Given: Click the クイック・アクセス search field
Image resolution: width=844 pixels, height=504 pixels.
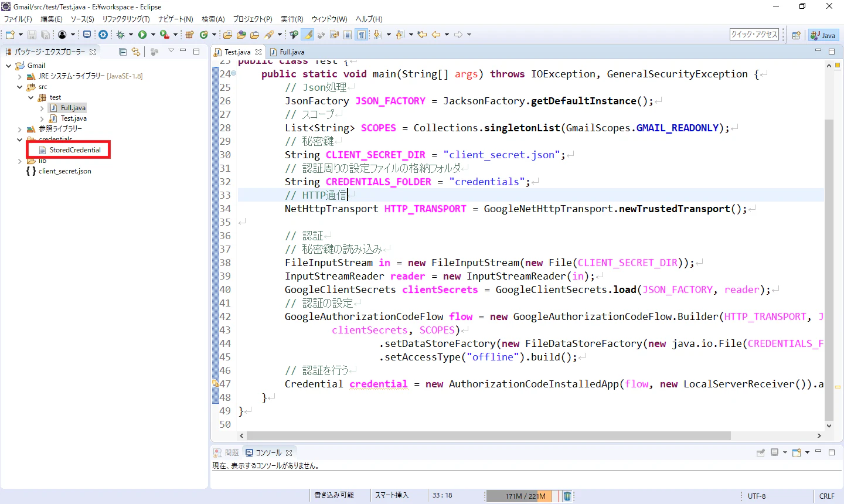Looking at the screenshot, I should (754, 35).
